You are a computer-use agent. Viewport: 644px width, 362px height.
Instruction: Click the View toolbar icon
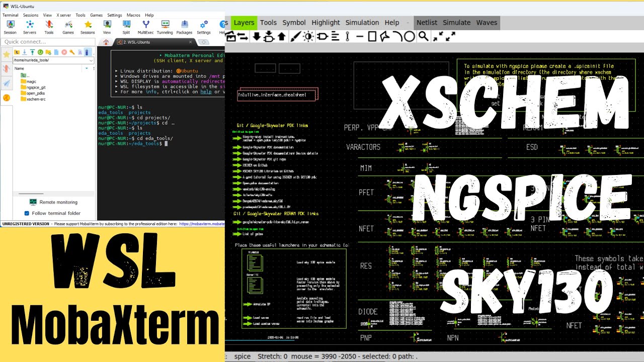point(107,27)
